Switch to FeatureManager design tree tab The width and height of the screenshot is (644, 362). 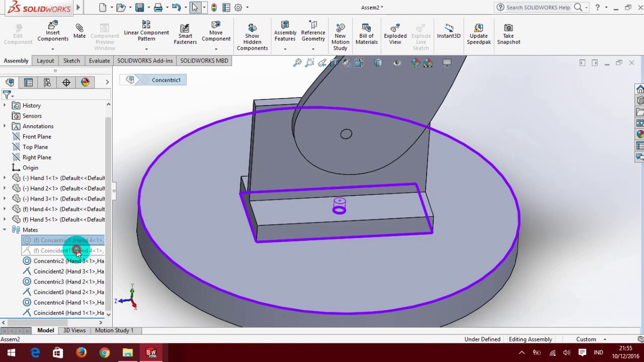10,82
